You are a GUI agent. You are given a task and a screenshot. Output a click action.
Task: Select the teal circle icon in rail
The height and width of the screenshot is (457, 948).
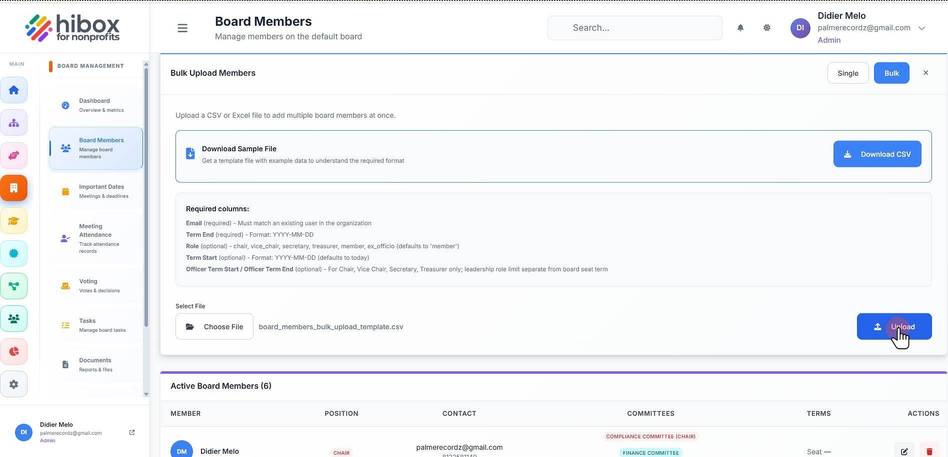(14, 253)
